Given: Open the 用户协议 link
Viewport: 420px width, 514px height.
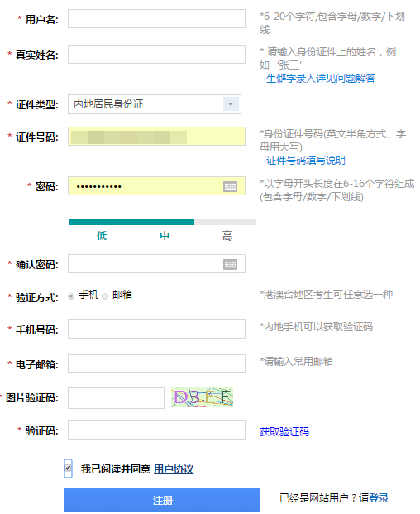Looking at the screenshot, I should (174, 469).
